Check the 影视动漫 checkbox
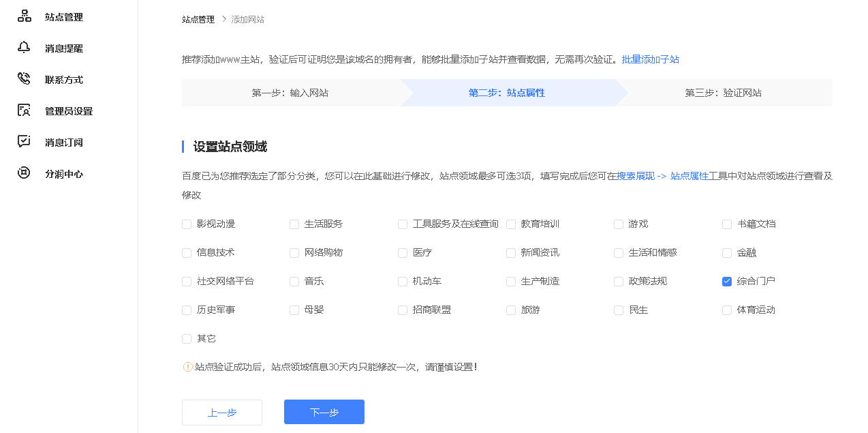The height and width of the screenshot is (433, 868). pos(187,224)
